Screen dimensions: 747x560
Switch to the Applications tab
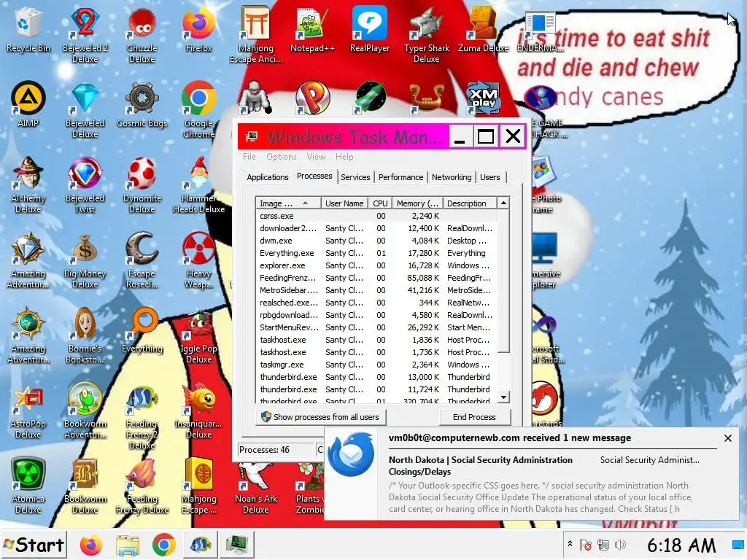tap(267, 177)
